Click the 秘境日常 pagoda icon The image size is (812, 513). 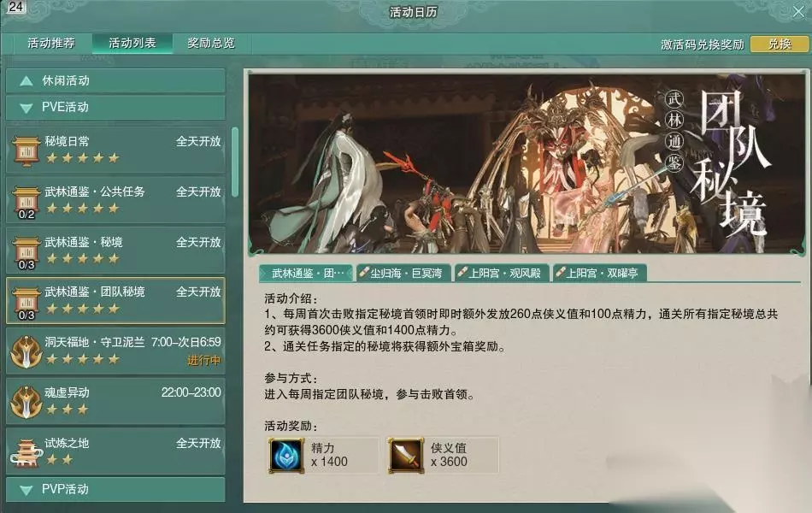26,150
